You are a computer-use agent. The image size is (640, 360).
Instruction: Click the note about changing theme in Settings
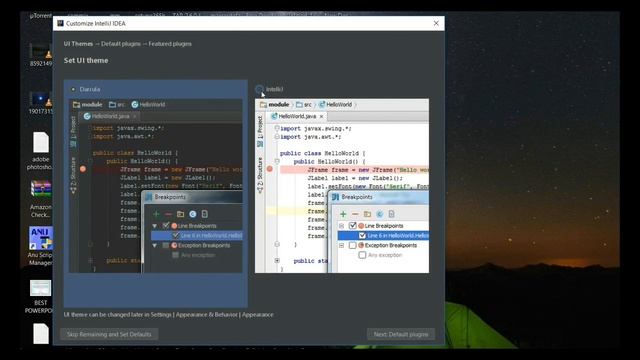[169, 315]
